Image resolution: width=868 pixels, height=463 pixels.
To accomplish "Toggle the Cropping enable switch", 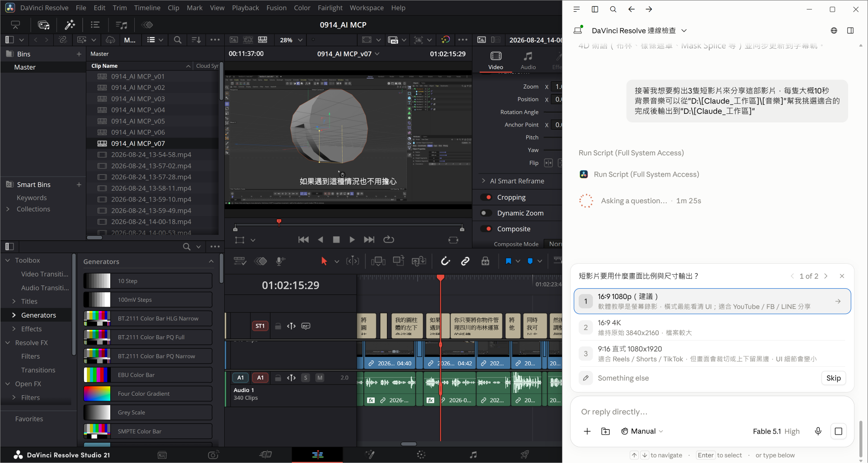I will tap(486, 197).
